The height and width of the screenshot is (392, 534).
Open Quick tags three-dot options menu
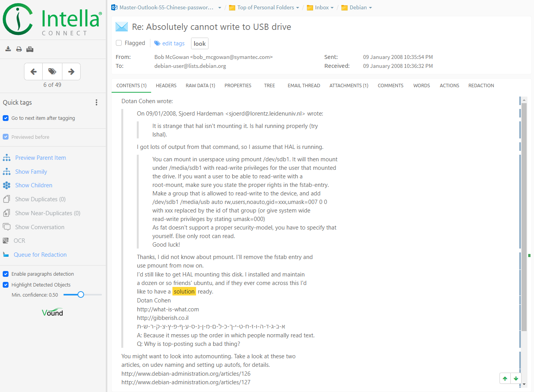pos(96,102)
